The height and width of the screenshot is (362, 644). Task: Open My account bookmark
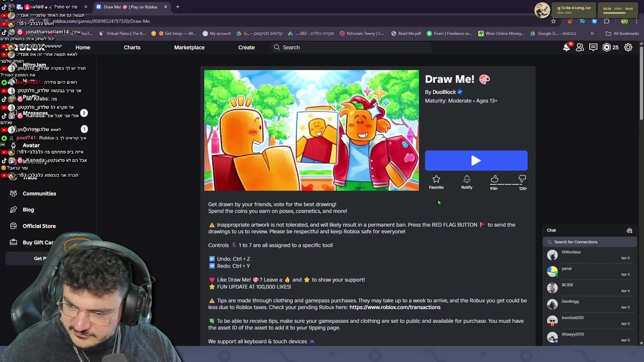[x=217, y=34]
